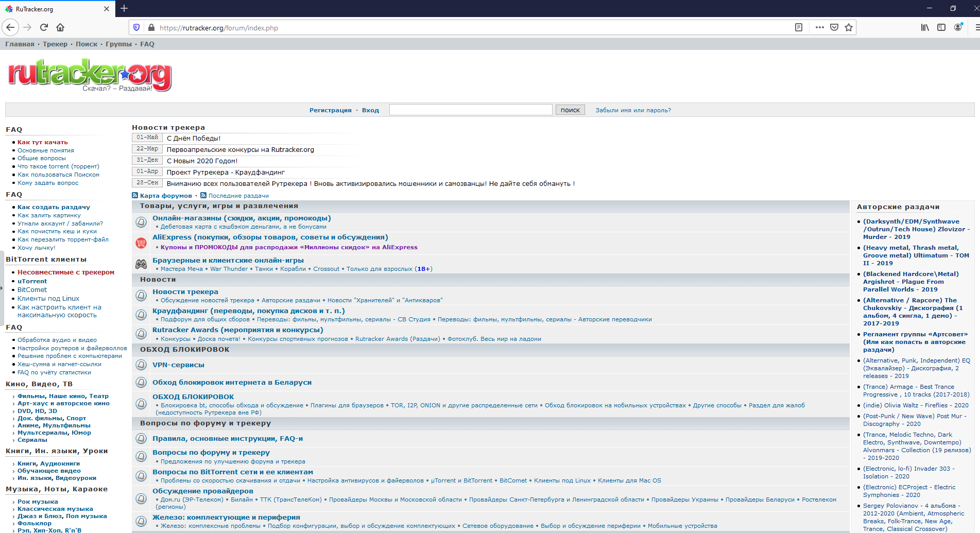Click forum icon beside Обсуждение провайдеров
This screenshot has height=533, width=980.
click(x=141, y=498)
